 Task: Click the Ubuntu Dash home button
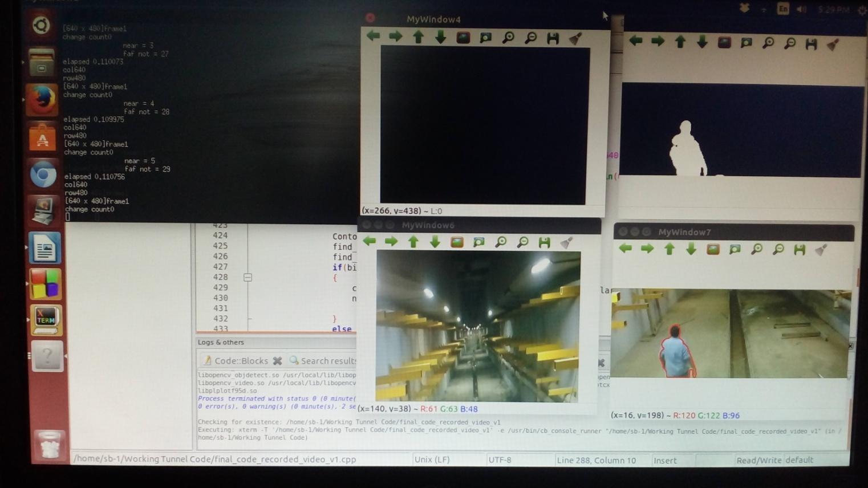tap(41, 26)
